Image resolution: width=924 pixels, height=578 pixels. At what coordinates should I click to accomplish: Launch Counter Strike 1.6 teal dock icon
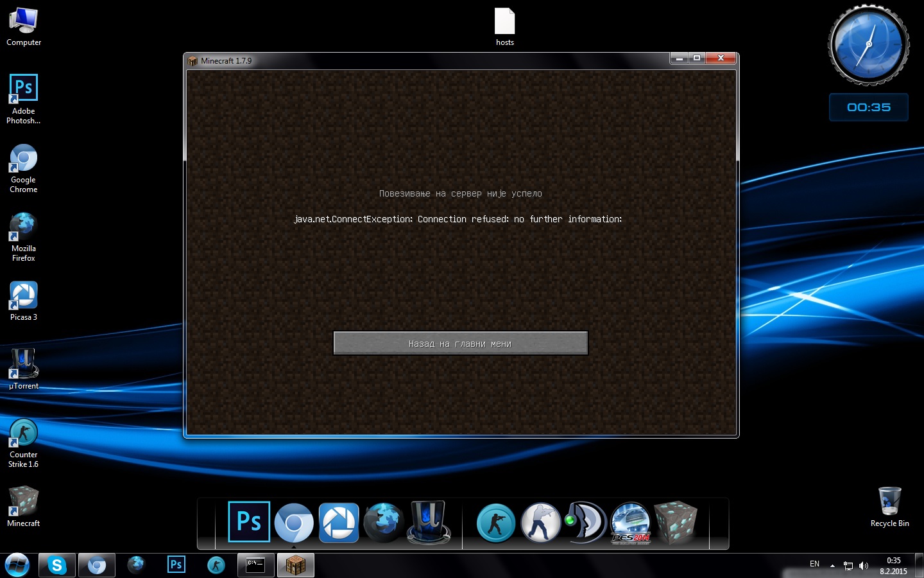click(x=495, y=523)
